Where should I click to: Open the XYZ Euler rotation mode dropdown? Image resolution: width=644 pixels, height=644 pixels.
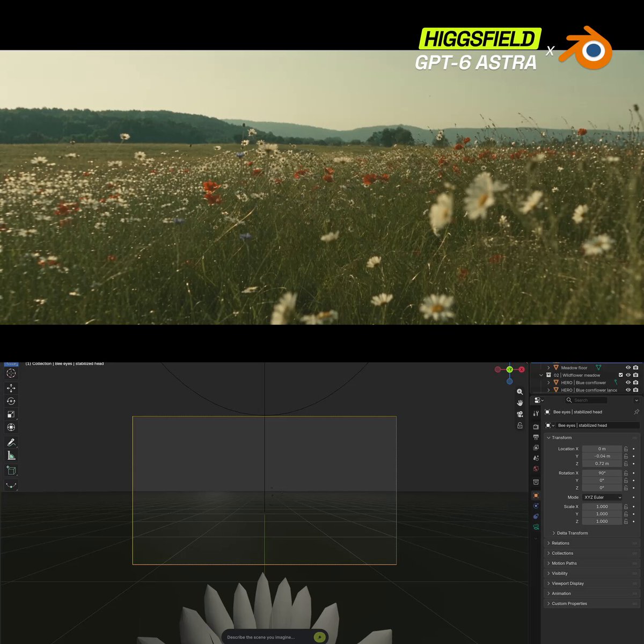click(x=602, y=497)
